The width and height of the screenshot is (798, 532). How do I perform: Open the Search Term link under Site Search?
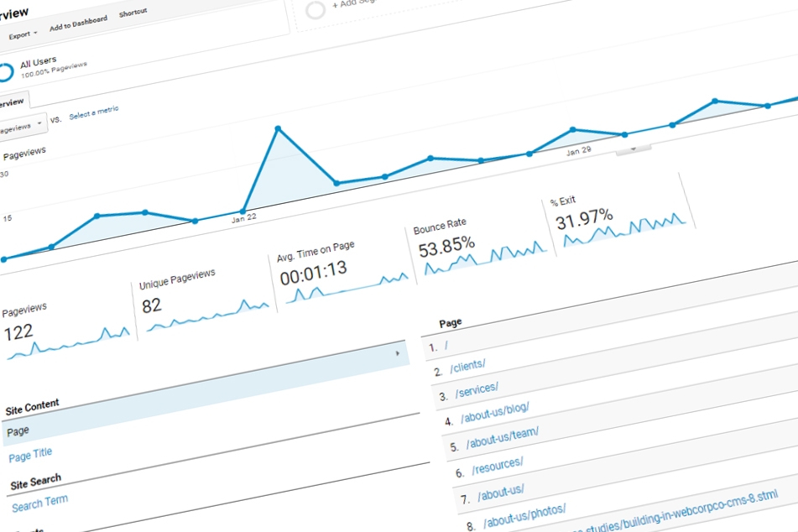pyautogui.click(x=39, y=503)
